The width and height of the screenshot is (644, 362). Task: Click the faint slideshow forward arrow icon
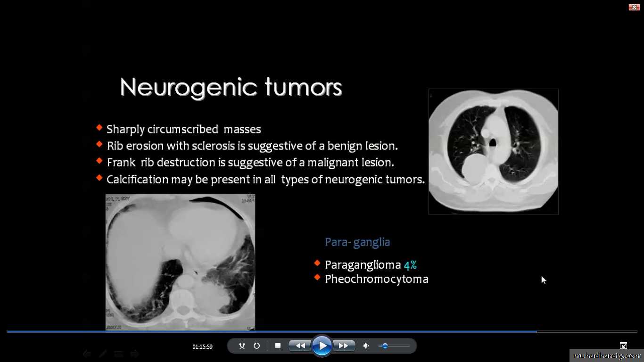pyautogui.click(x=135, y=354)
